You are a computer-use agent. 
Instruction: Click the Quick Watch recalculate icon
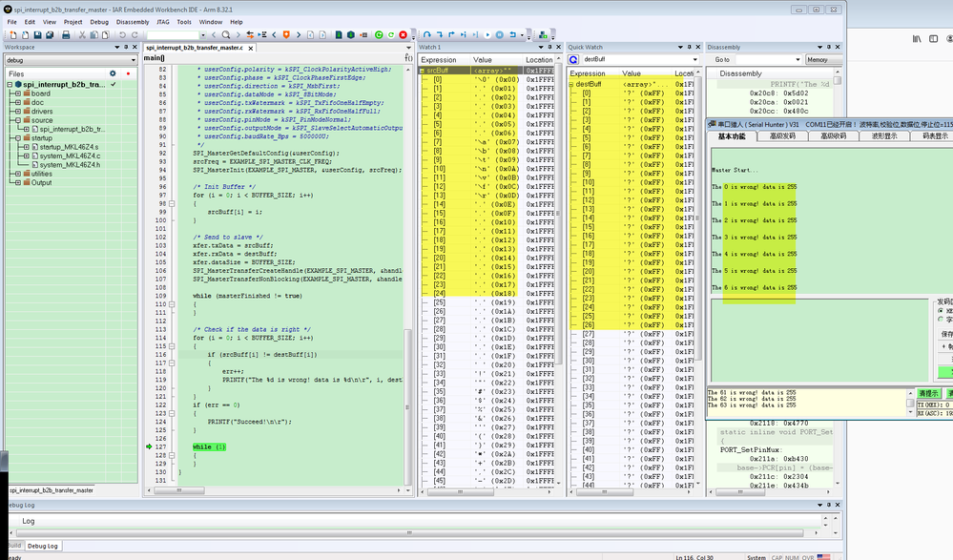(x=573, y=59)
